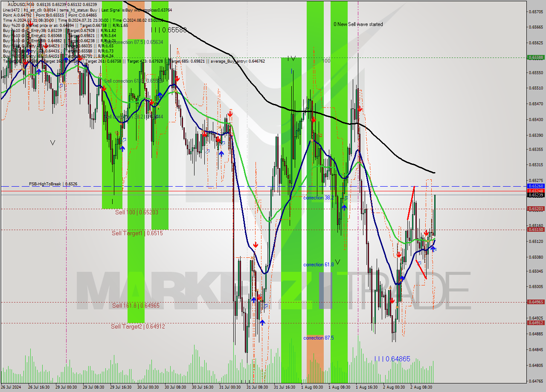Click the green 0.65588 price tag on axis
The width and height of the screenshot is (546, 392).
click(536, 57)
